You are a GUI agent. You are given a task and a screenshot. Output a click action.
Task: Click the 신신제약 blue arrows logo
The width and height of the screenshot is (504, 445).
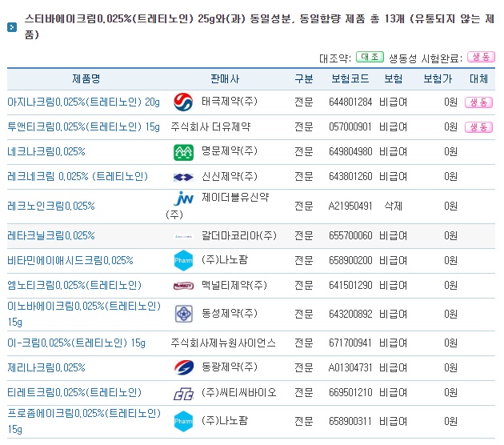click(183, 177)
